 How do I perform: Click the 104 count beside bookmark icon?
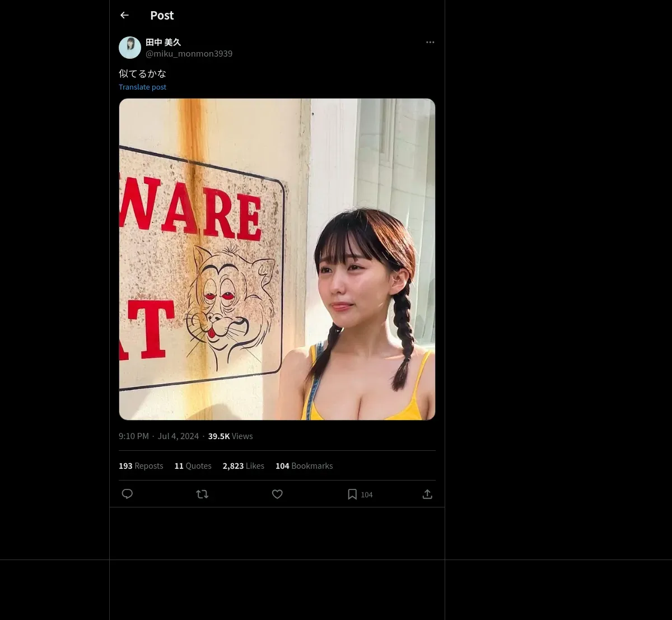pyautogui.click(x=367, y=495)
